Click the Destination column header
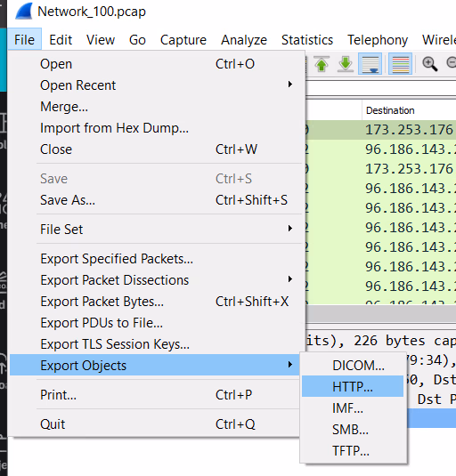This screenshot has width=456, height=476. [409, 110]
